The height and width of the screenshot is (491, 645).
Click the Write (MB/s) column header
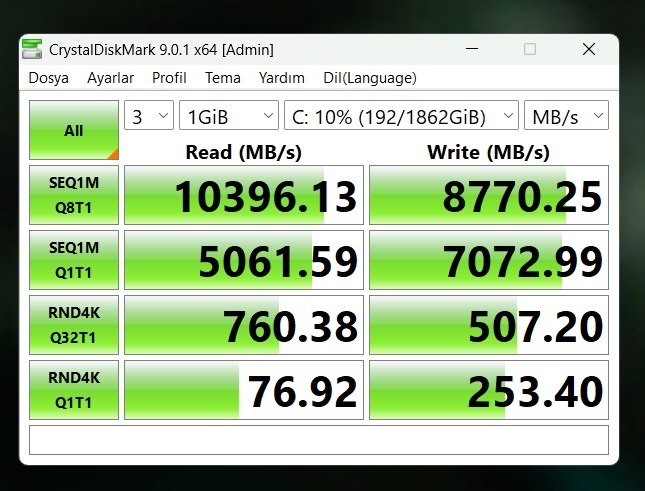coord(488,152)
